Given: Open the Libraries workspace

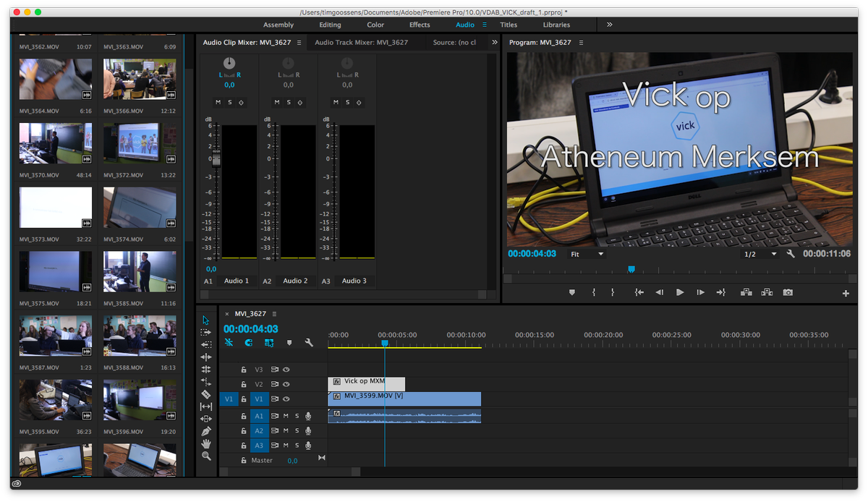Looking at the screenshot, I should click(557, 25).
